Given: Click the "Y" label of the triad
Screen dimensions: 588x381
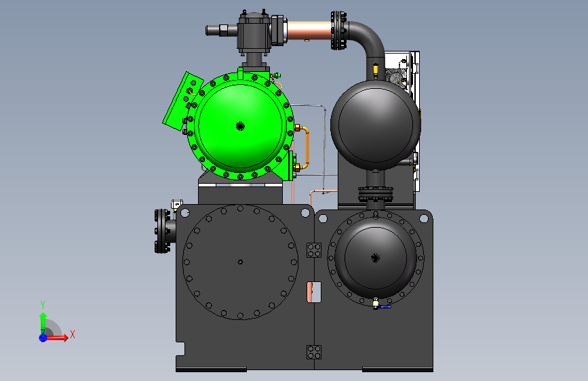Looking at the screenshot, I should (43, 305).
